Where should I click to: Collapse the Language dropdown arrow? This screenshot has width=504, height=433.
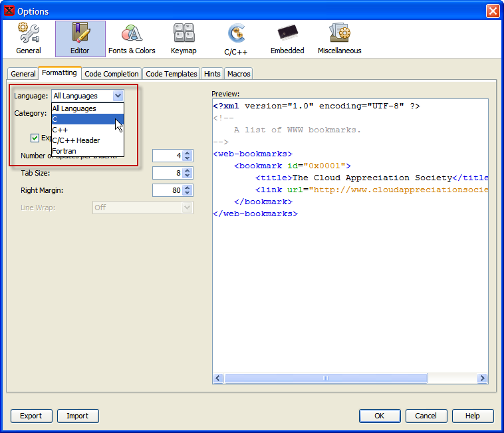(x=118, y=96)
